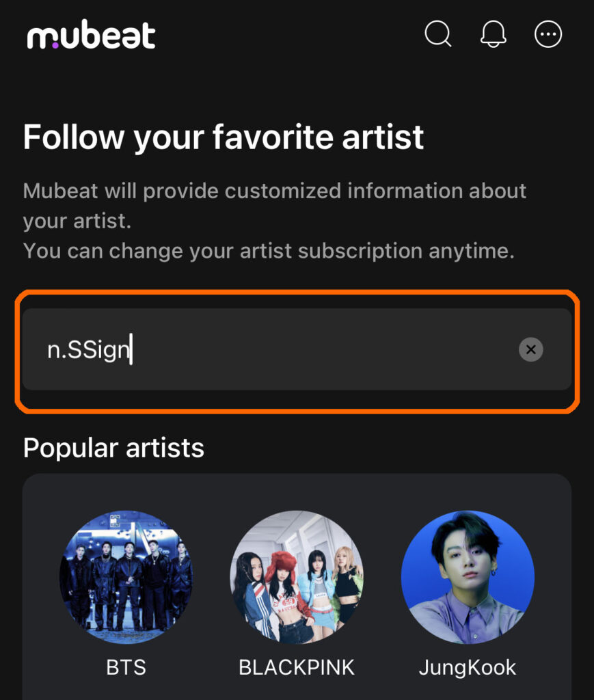Tap the JungKook name label

click(467, 667)
